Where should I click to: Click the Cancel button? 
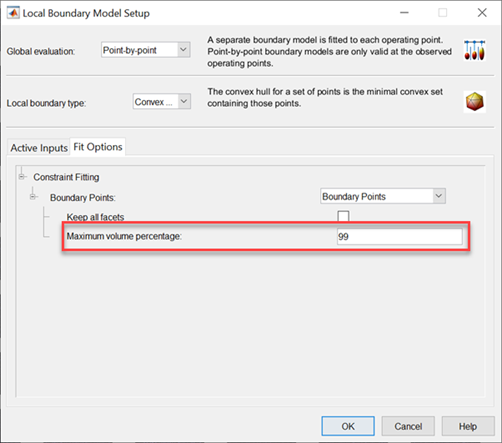408,426
